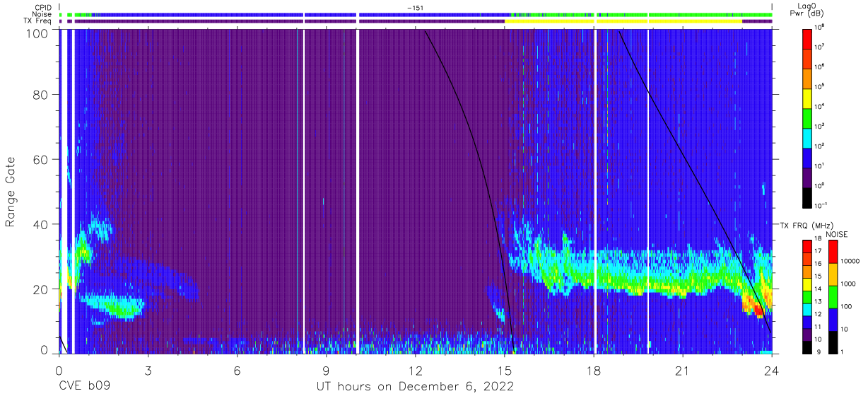868x401 pixels.
Task: Click the UT hours on December 6, 2022 title
Action: 414,386
